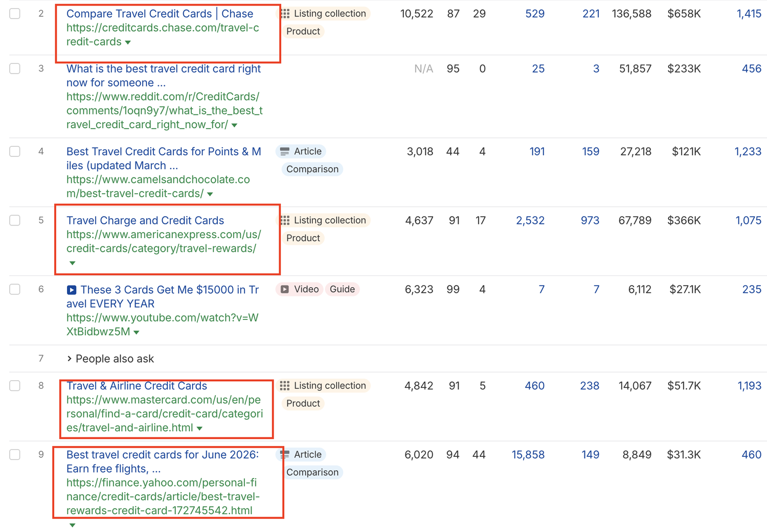Image resolution: width=767 pixels, height=532 pixels.
Task: Open the reddit.com URL dropdown arrow
Action: 234,125
